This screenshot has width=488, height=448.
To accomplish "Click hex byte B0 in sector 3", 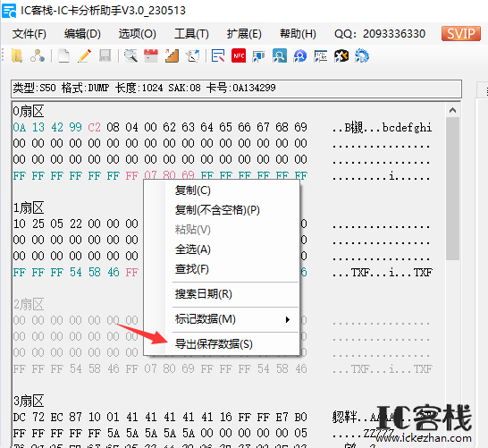I will [300, 418].
